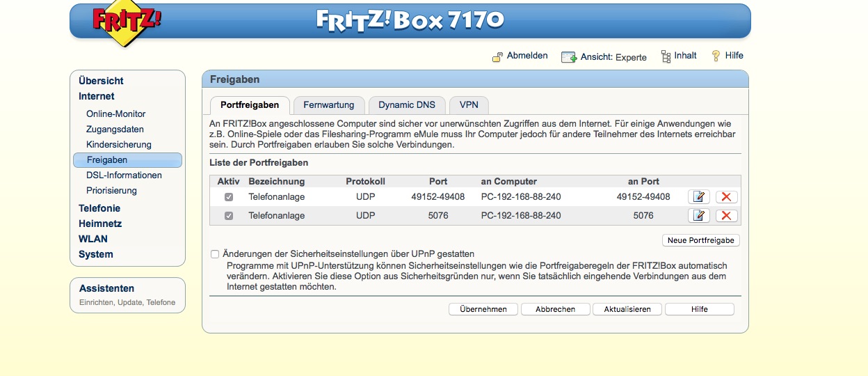Open Priorisierung in the sidebar
Viewport: 868px width, 376px height.
(112, 190)
